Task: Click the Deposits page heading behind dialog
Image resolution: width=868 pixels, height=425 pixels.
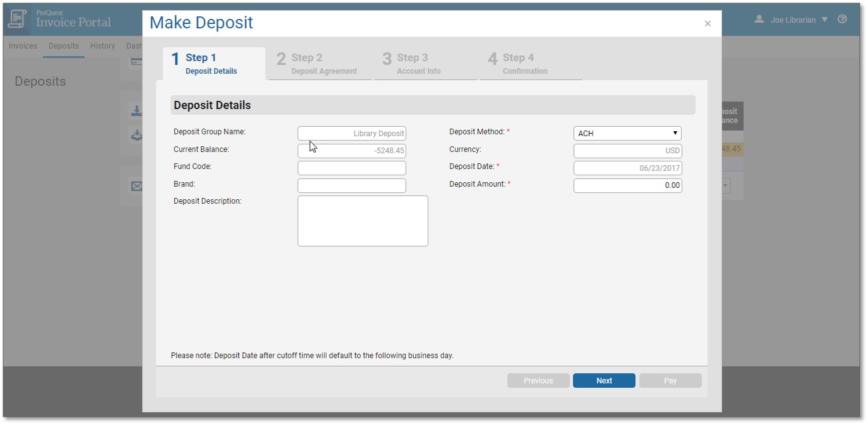Action: (x=40, y=81)
